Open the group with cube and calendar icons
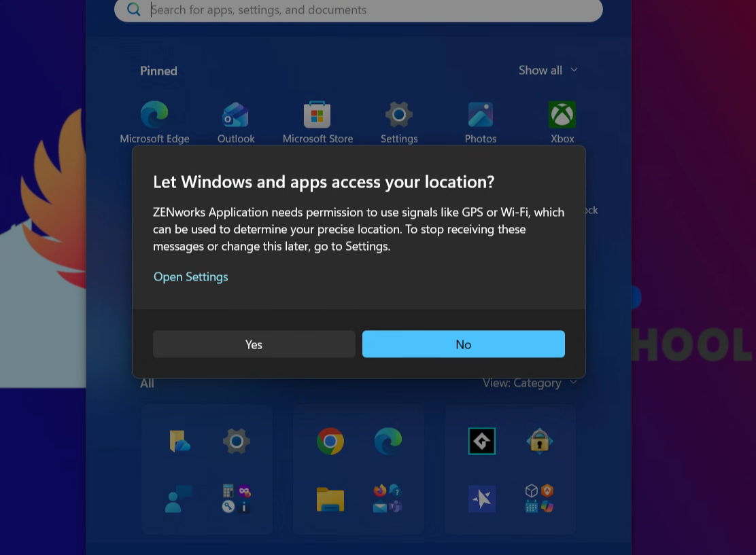This screenshot has width=756, height=555. coord(540,499)
